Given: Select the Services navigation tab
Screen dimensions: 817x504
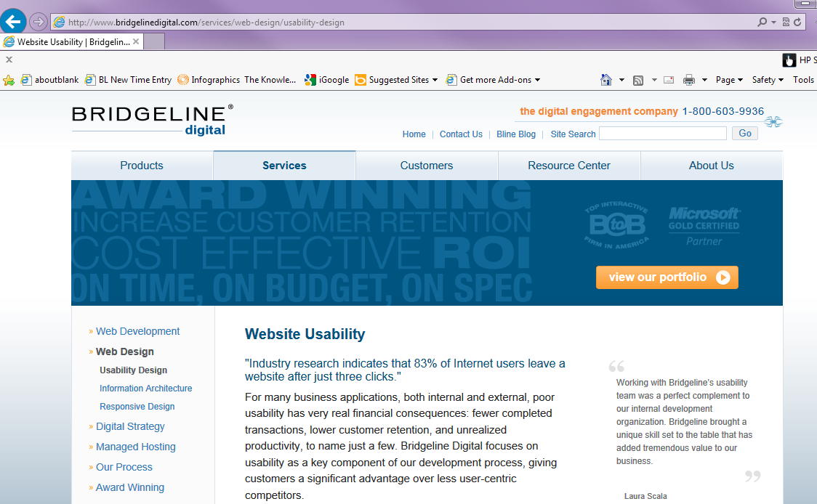Looking at the screenshot, I should click(x=284, y=166).
